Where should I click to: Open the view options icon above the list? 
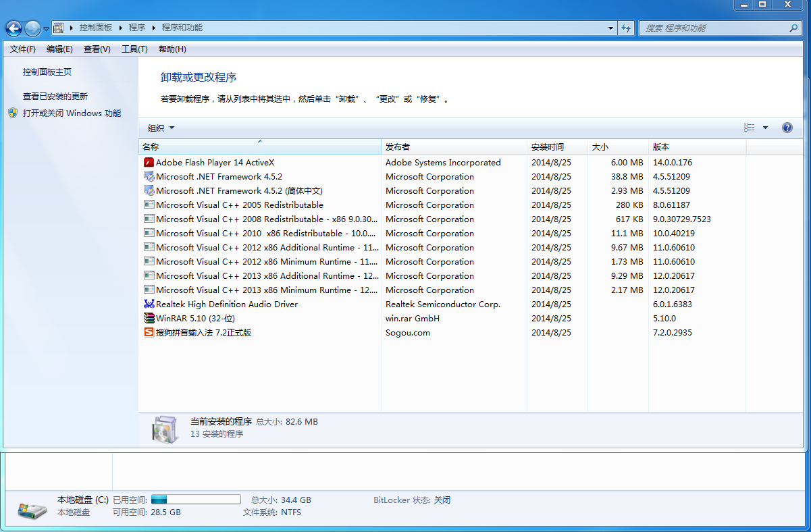coord(750,128)
